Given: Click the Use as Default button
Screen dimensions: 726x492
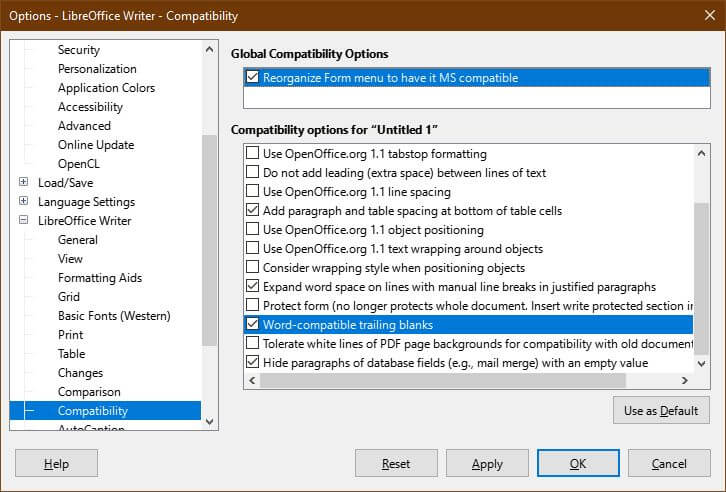Looking at the screenshot, I should coord(661,410).
